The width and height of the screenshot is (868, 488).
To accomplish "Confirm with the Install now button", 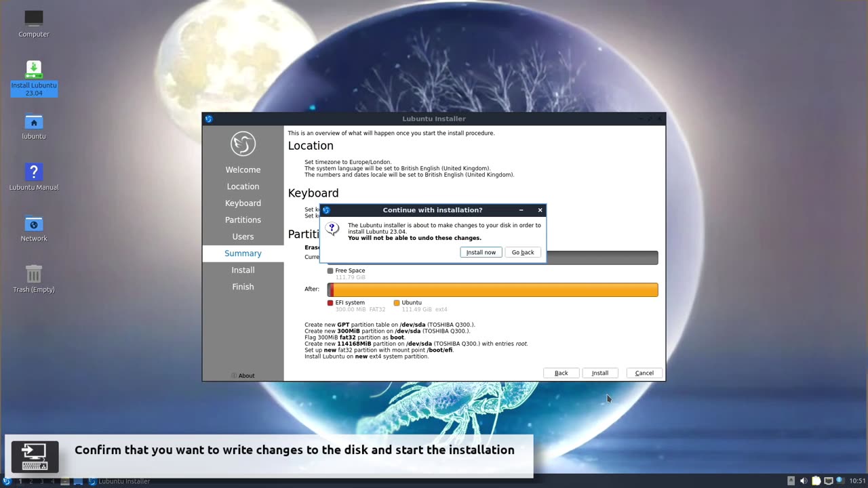I will click(x=481, y=252).
